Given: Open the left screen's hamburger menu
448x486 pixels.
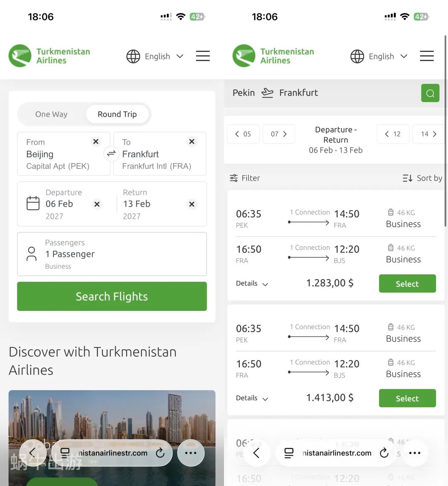Looking at the screenshot, I should (203, 56).
